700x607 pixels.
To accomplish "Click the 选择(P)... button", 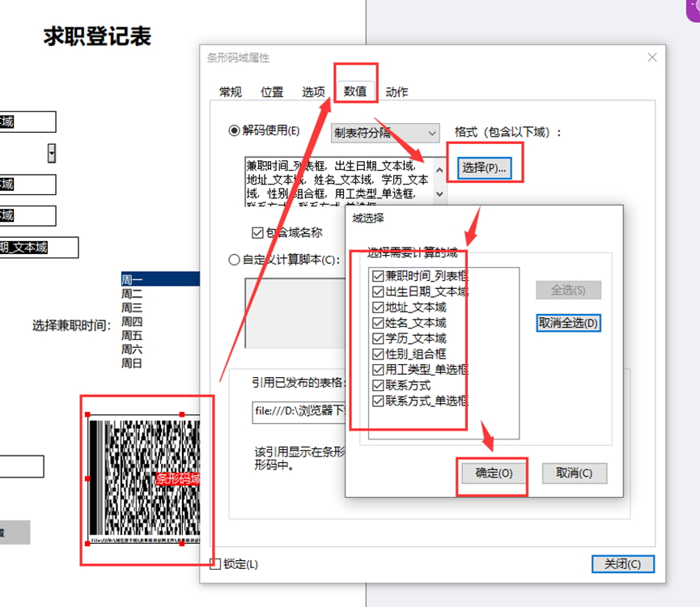I will click(x=484, y=168).
